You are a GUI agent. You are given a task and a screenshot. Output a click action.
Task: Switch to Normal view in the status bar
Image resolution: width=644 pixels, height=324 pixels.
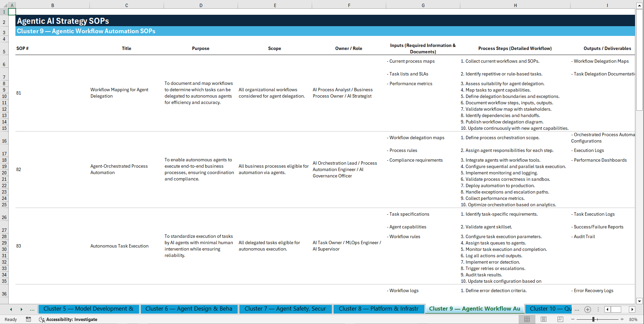tap(527, 319)
